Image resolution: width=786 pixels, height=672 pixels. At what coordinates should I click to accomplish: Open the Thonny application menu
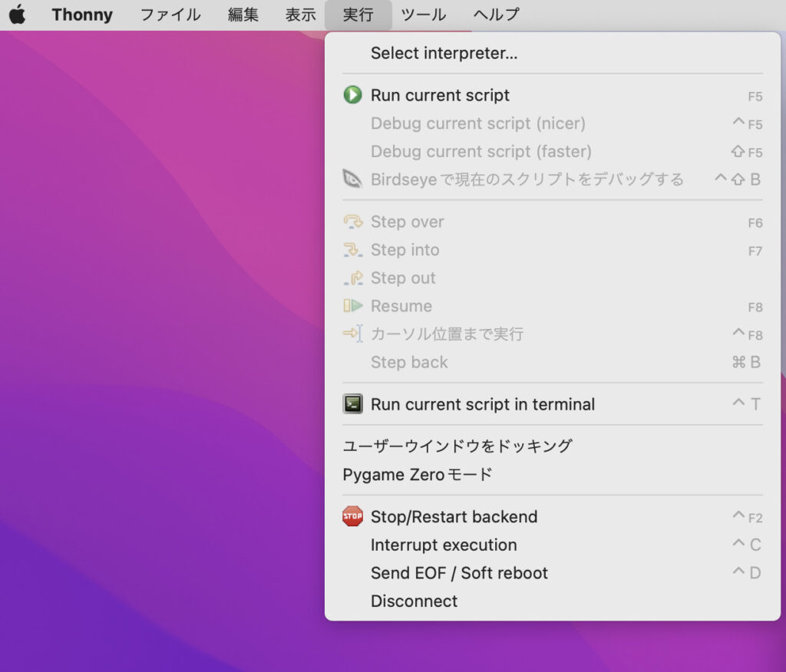82,15
